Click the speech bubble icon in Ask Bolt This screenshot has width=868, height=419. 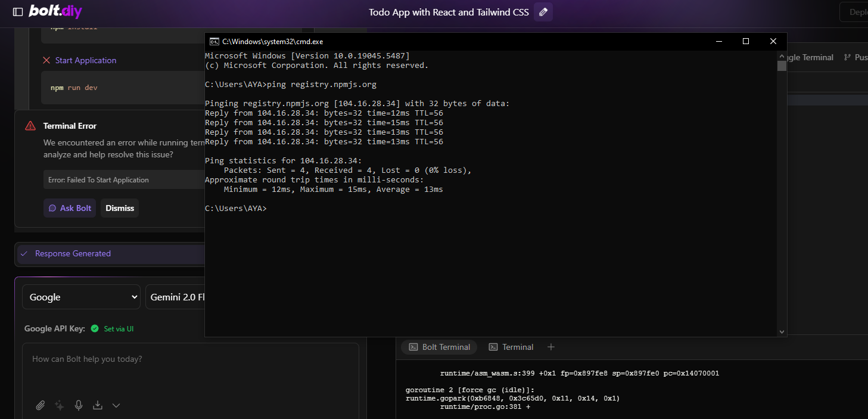(52, 208)
